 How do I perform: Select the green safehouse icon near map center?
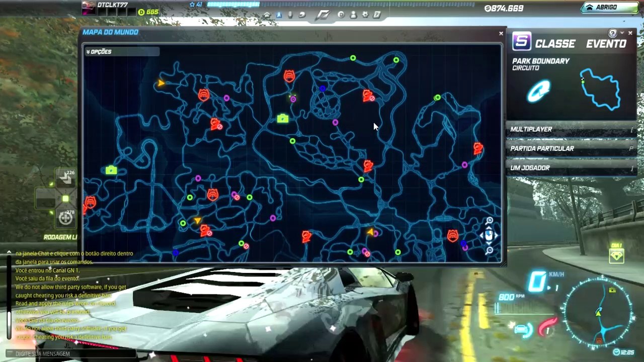(x=283, y=119)
